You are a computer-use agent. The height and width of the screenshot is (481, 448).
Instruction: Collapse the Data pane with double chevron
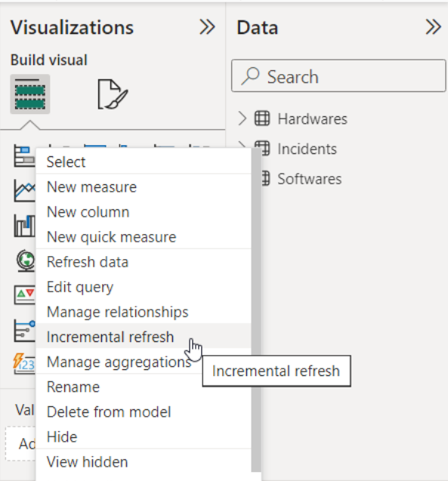(x=434, y=27)
